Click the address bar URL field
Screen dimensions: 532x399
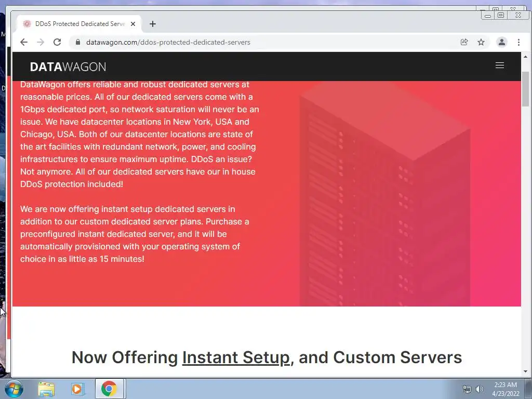[x=264, y=42]
